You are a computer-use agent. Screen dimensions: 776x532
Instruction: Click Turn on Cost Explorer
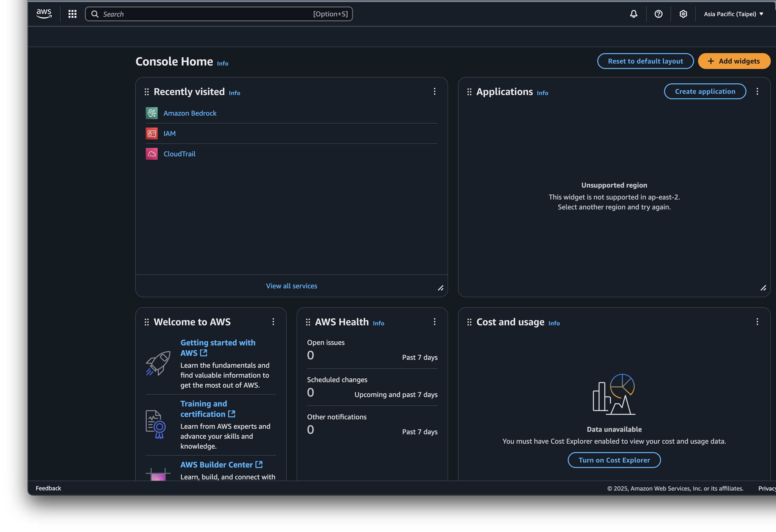pyautogui.click(x=614, y=460)
